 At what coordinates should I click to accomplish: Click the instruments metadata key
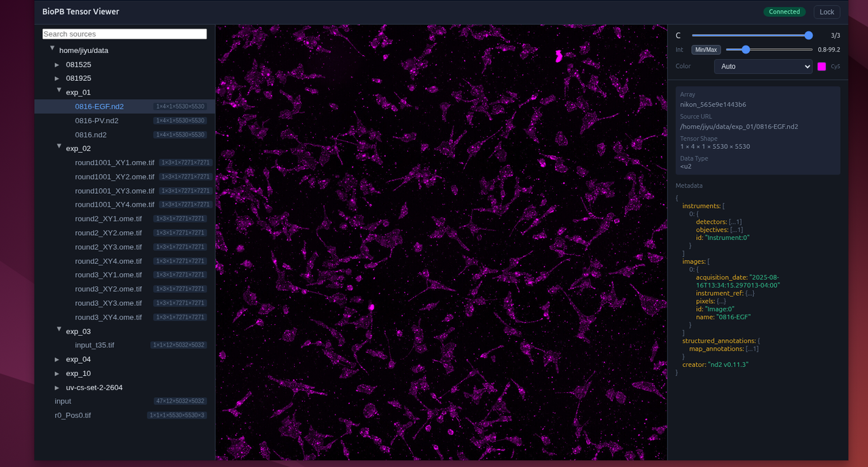click(x=701, y=206)
